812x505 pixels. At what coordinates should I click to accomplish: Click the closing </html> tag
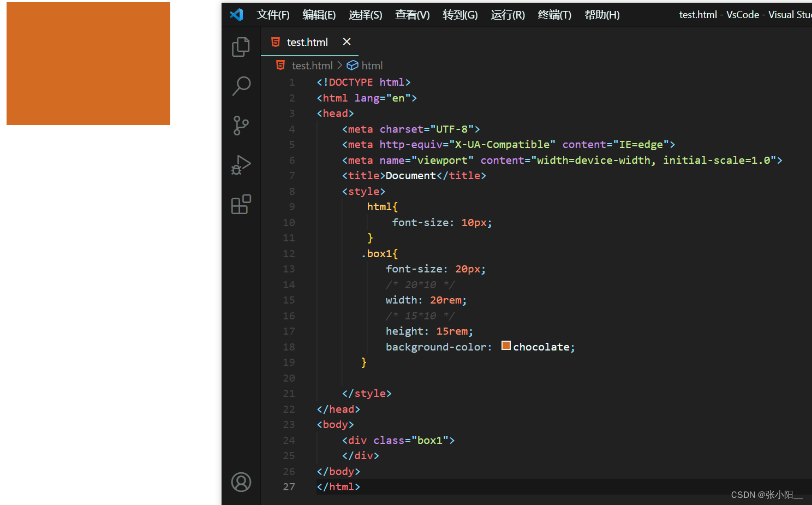click(338, 486)
